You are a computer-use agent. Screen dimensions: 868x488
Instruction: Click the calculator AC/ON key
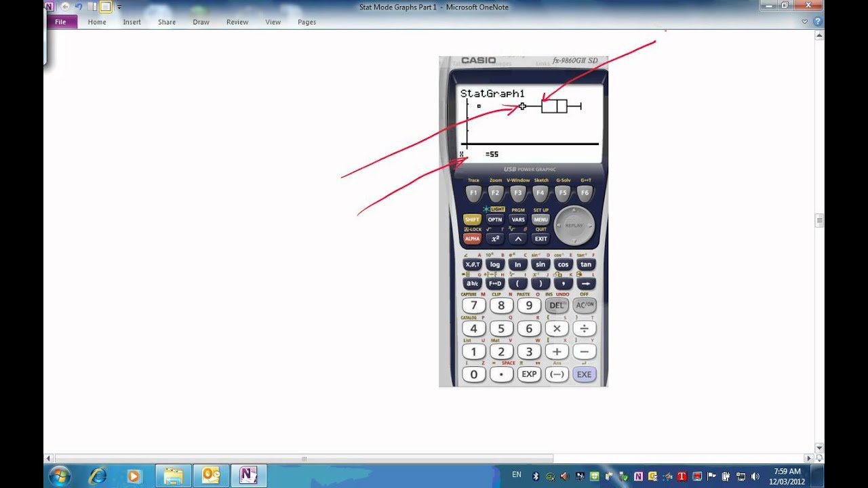(x=585, y=305)
